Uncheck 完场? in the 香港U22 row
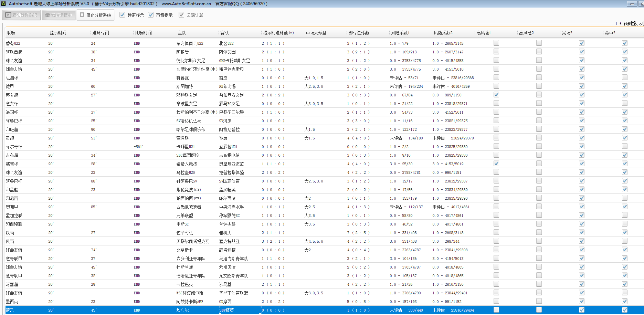The image size is (644, 315). [x=581, y=43]
